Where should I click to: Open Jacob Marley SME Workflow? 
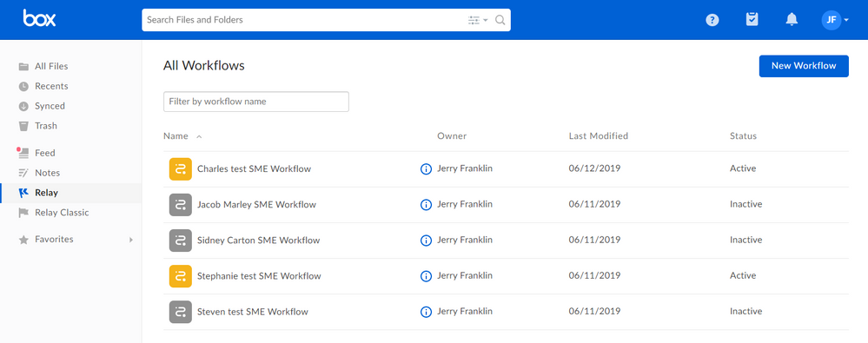pyautogui.click(x=257, y=205)
